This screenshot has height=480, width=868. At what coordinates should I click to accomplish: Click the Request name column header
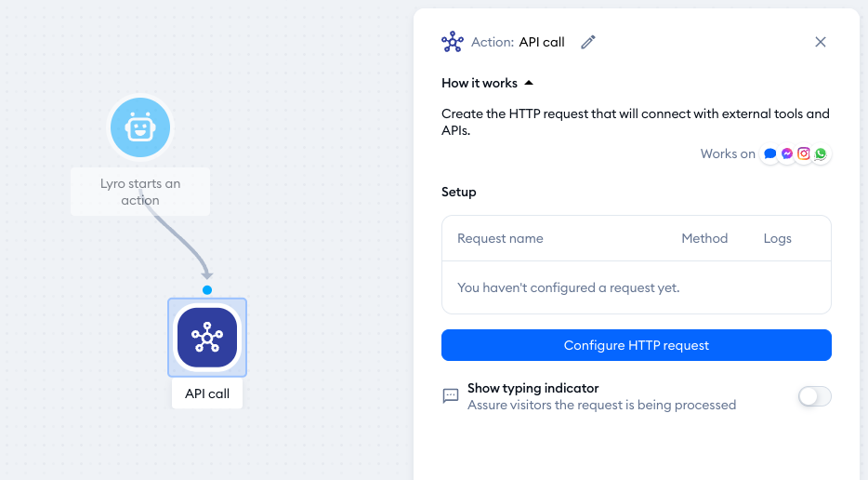coord(500,238)
